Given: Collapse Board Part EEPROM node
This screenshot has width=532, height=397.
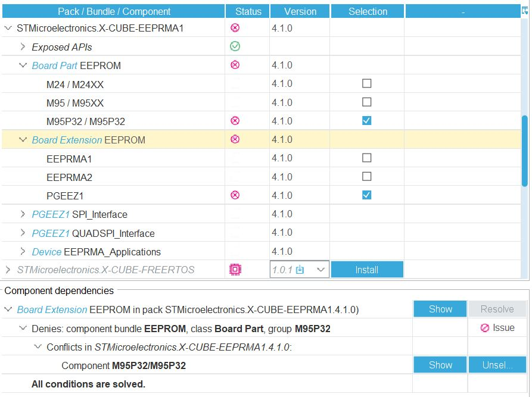Looking at the screenshot, I should point(23,65).
